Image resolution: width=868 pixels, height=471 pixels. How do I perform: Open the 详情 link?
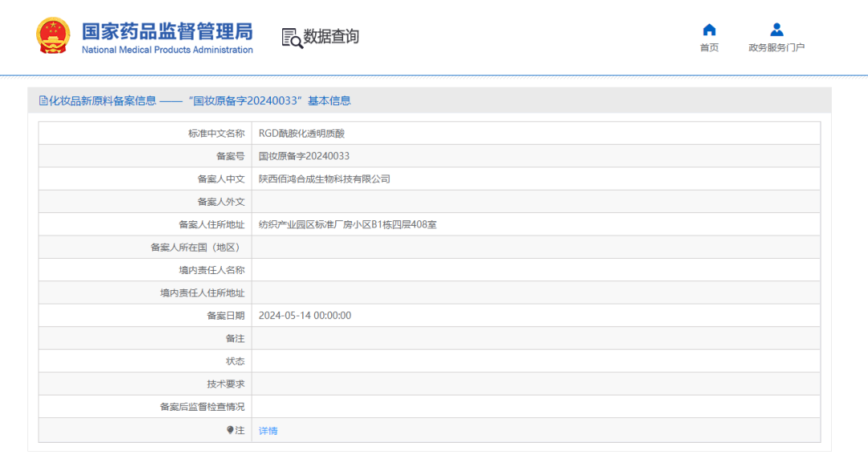click(x=268, y=431)
